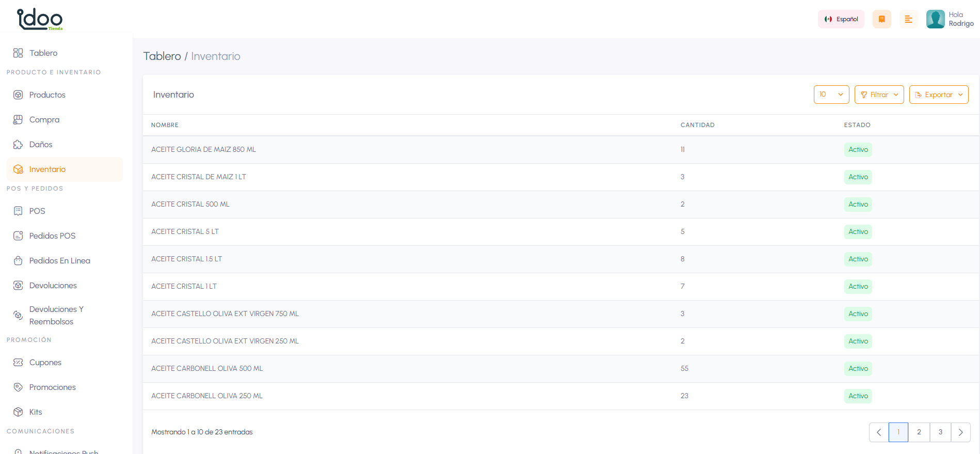
Task: Toggle sidebar with the menu lines icon
Action: tap(908, 19)
